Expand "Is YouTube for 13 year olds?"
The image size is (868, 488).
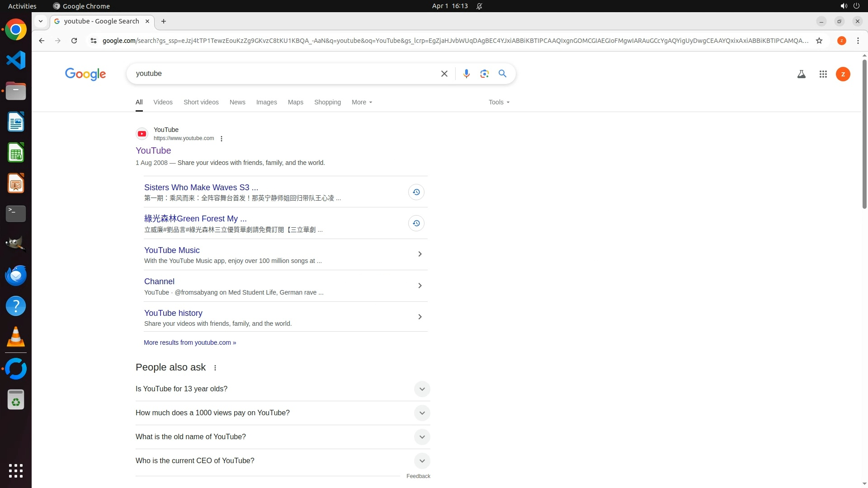421,389
